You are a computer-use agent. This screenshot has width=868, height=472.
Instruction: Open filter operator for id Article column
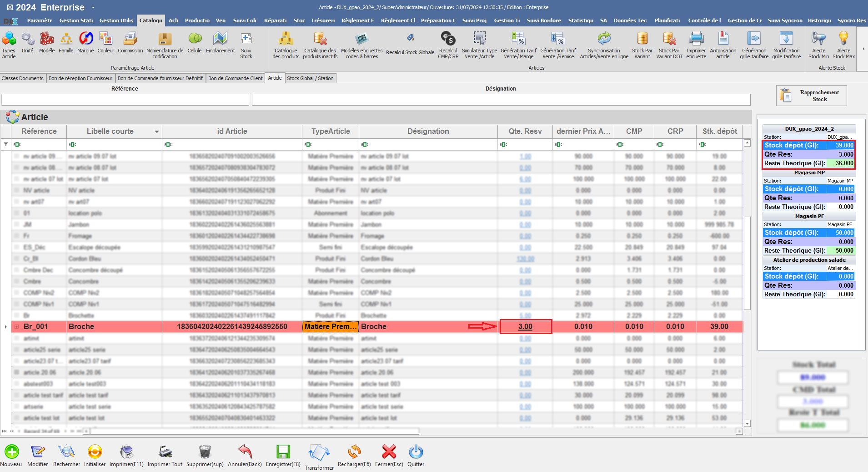point(168,144)
